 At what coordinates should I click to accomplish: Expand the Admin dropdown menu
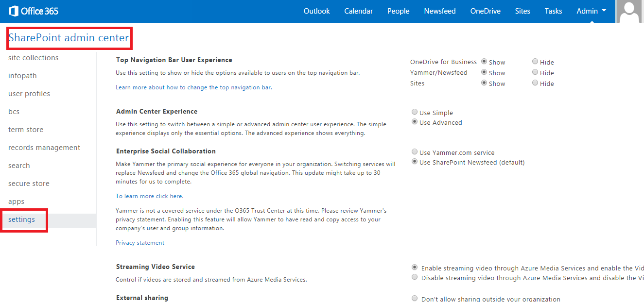[x=591, y=11]
